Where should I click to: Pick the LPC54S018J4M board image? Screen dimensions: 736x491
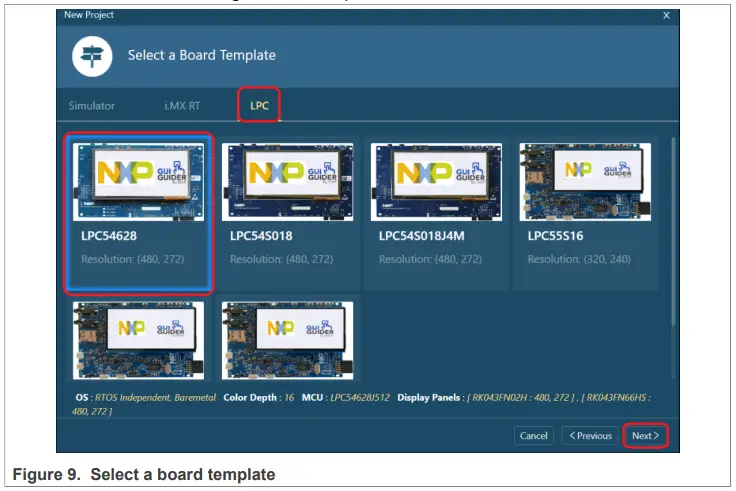pos(436,182)
